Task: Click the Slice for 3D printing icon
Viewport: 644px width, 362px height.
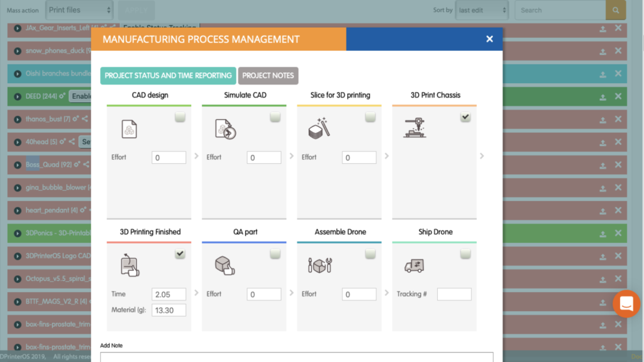Action: [x=319, y=128]
